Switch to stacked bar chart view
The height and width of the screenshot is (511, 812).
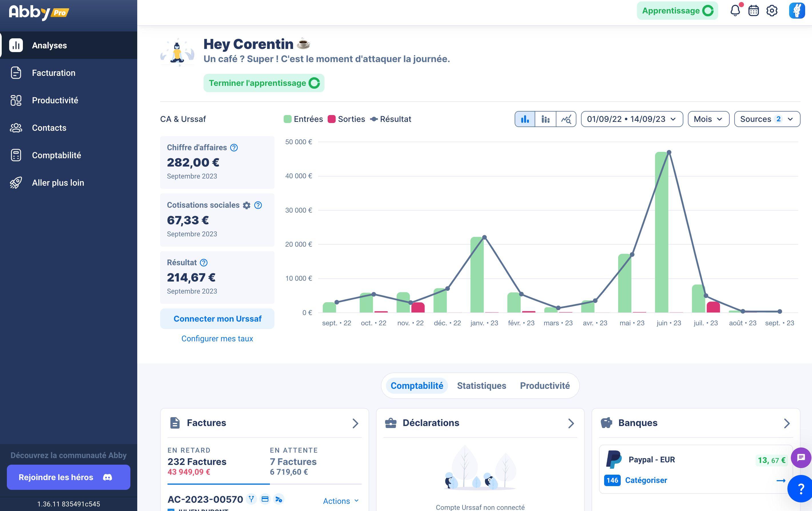tap(545, 119)
